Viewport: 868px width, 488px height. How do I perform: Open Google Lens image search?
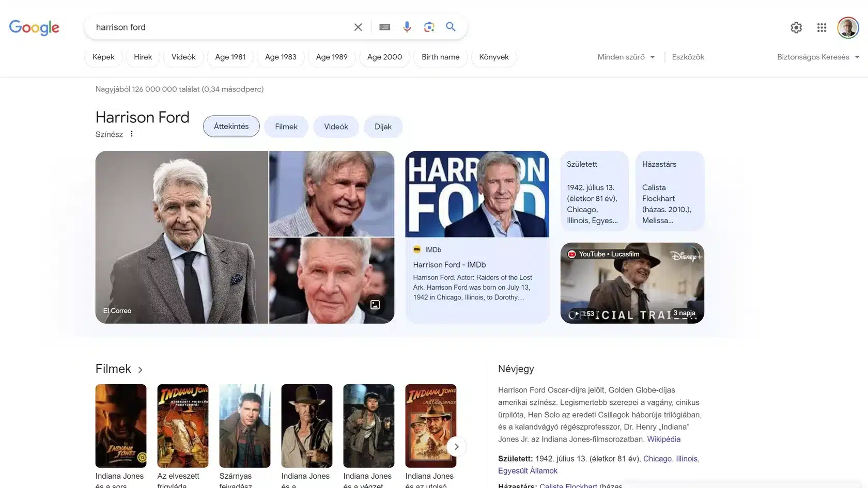coord(429,26)
